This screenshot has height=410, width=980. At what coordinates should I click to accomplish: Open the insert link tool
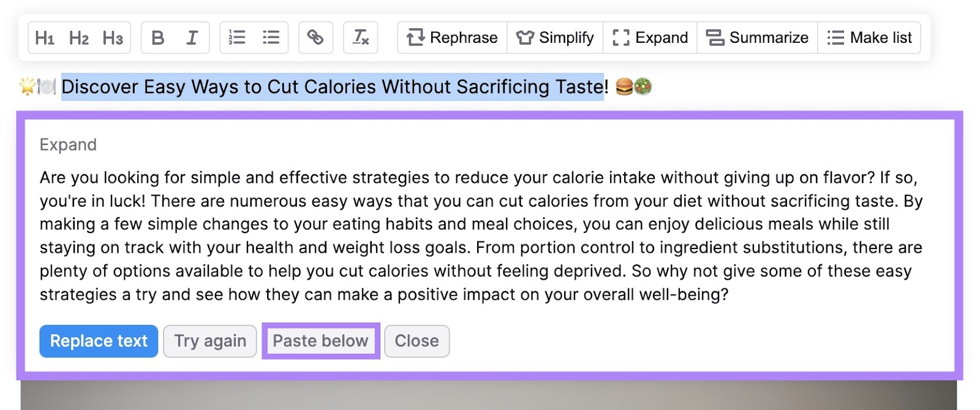tap(315, 38)
